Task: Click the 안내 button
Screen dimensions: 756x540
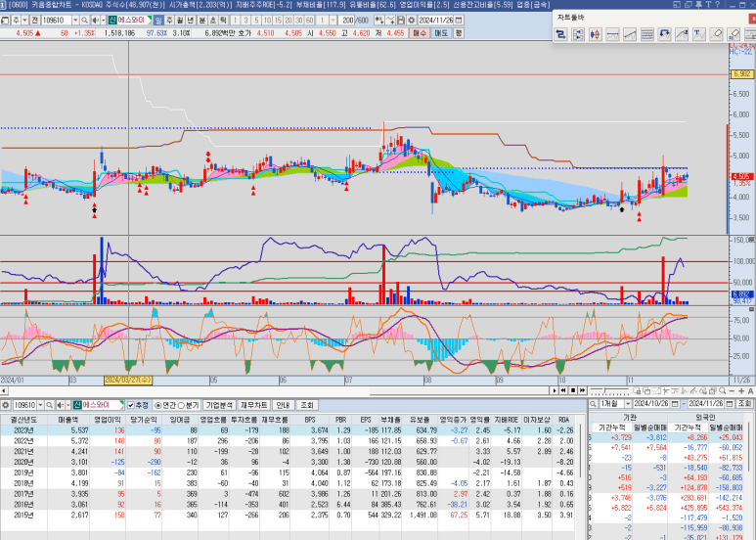Action: 283,405
